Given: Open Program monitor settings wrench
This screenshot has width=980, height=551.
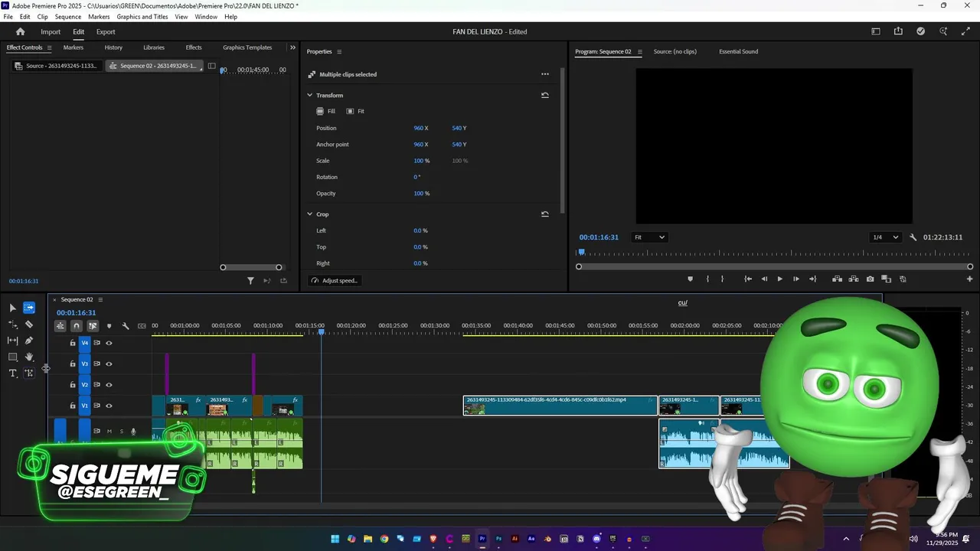Looking at the screenshot, I should (x=913, y=237).
